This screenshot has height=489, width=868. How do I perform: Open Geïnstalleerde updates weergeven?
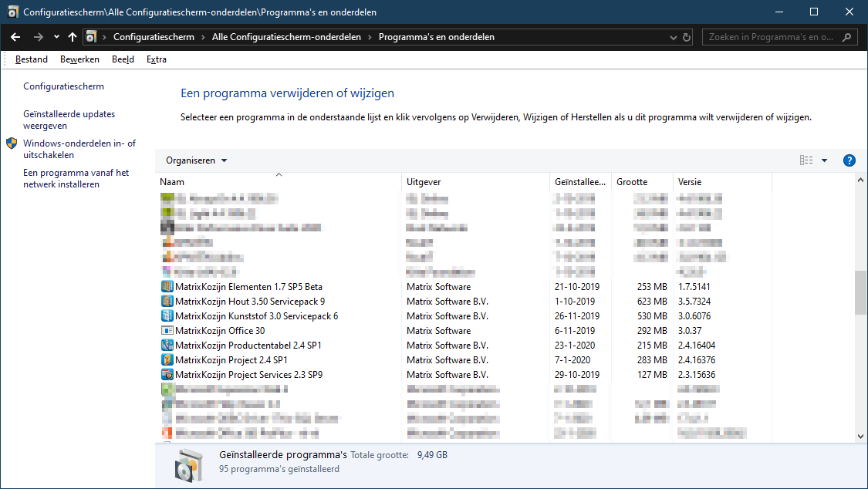[x=69, y=120]
